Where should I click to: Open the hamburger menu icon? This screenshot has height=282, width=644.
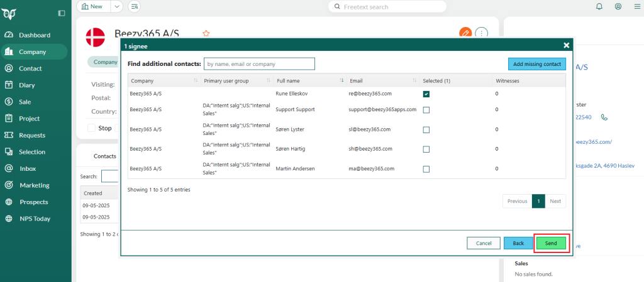[636, 6]
